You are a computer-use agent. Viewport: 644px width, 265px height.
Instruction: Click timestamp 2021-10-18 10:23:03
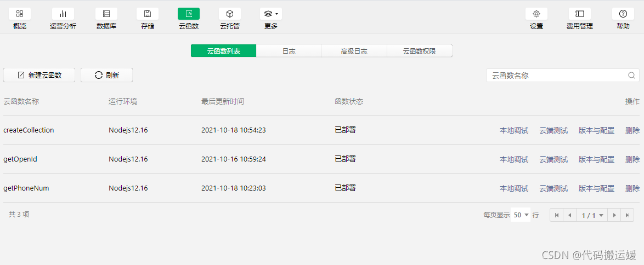pyautogui.click(x=234, y=188)
